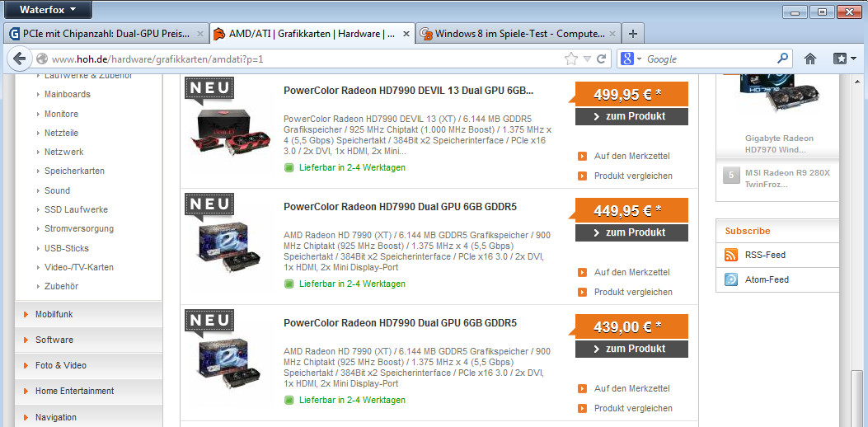Open the Gigabyte Radeon HD7970 sidebar item
The height and width of the screenshot is (427, 868).
[779, 144]
